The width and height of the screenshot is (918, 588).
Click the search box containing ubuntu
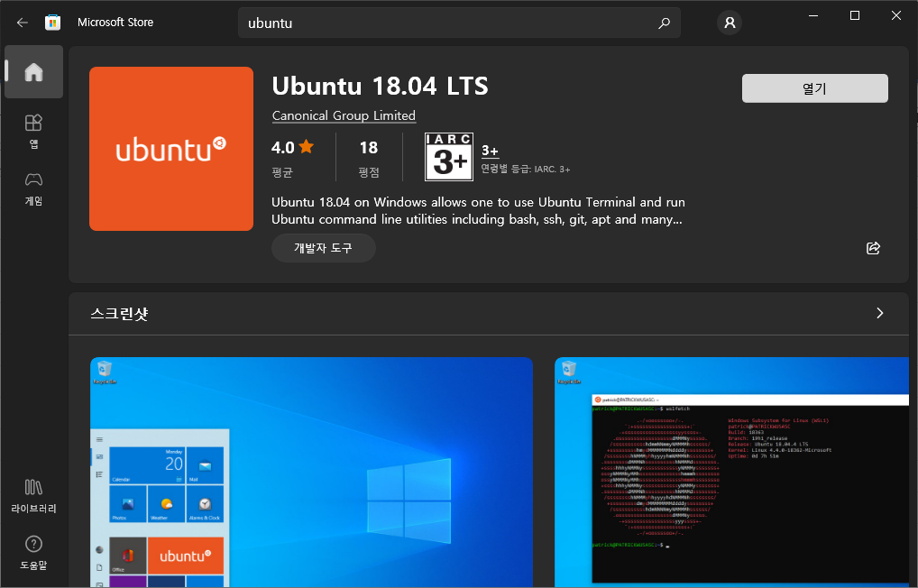point(459,23)
